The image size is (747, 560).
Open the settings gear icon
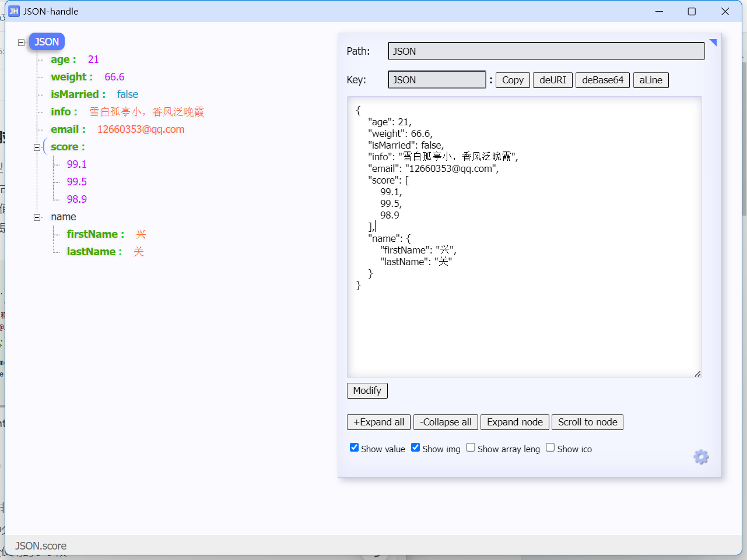click(x=701, y=457)
